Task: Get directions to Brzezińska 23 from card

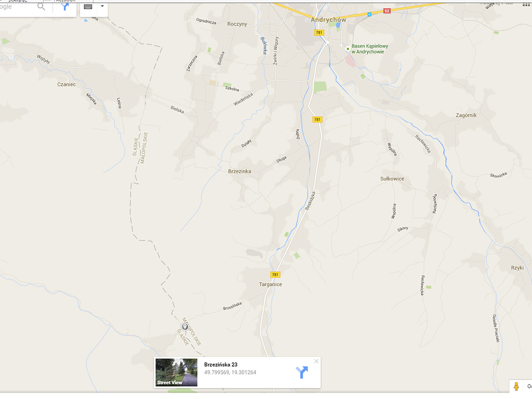Action: 301,372
